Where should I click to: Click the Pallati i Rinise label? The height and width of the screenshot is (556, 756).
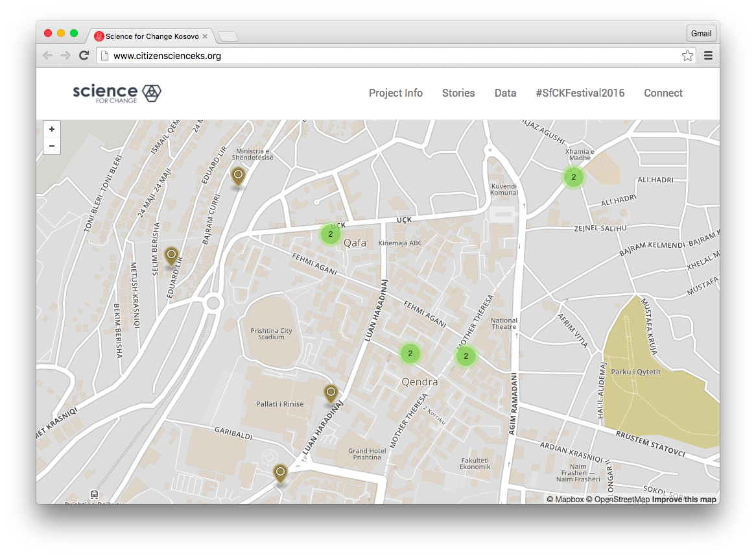[x=279, y=404]
